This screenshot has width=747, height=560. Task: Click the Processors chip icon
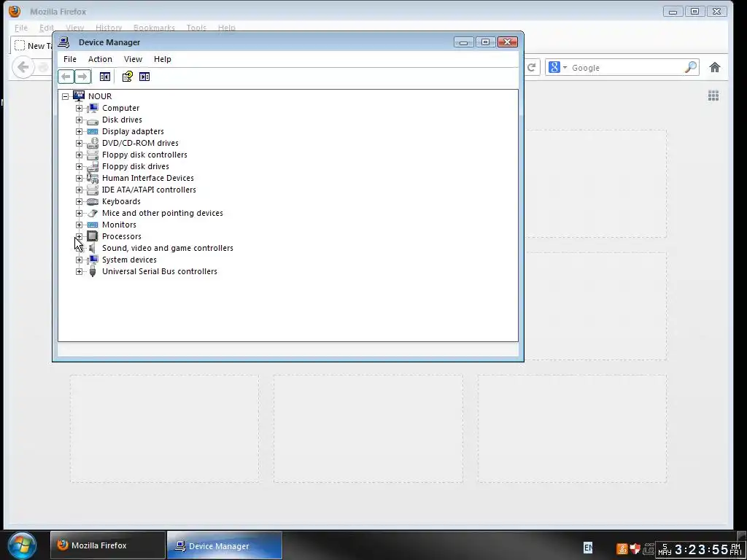(x=93, y=236)
